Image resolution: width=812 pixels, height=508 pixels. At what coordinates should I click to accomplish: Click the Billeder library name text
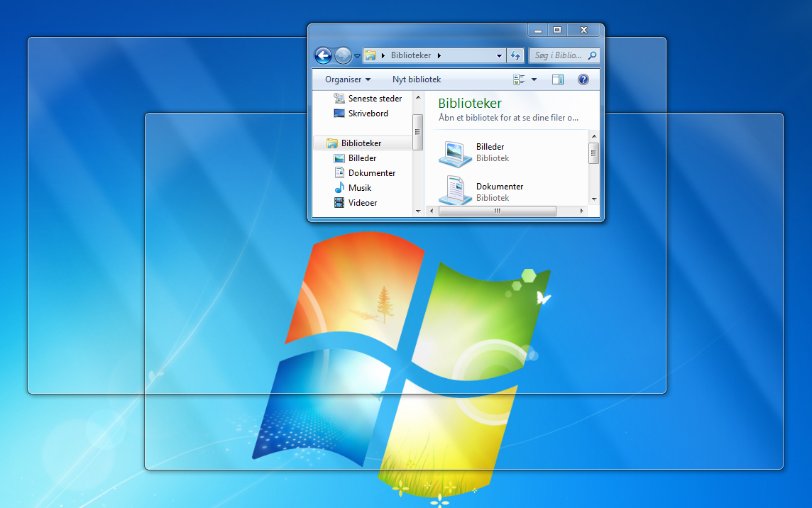coord(490,147)
